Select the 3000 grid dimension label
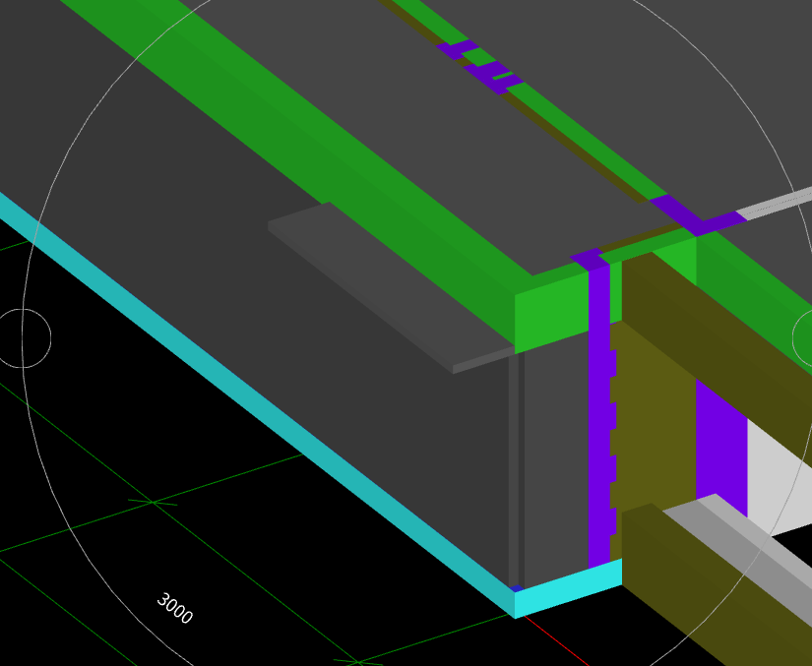 (174, 608)
